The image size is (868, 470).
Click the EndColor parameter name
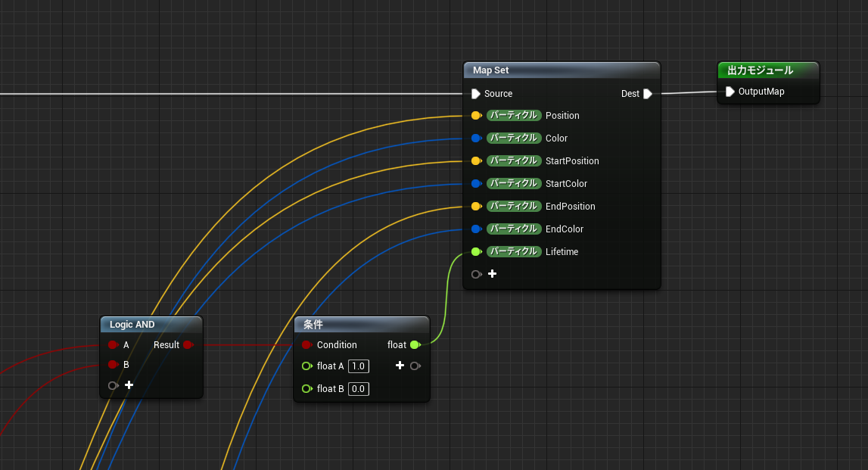(x=564, y=229)
